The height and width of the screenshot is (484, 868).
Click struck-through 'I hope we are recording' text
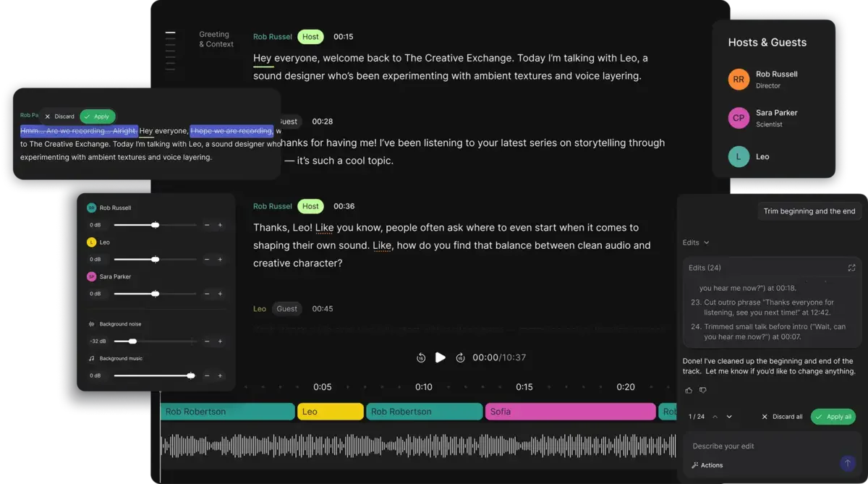(x=231, y=131)
